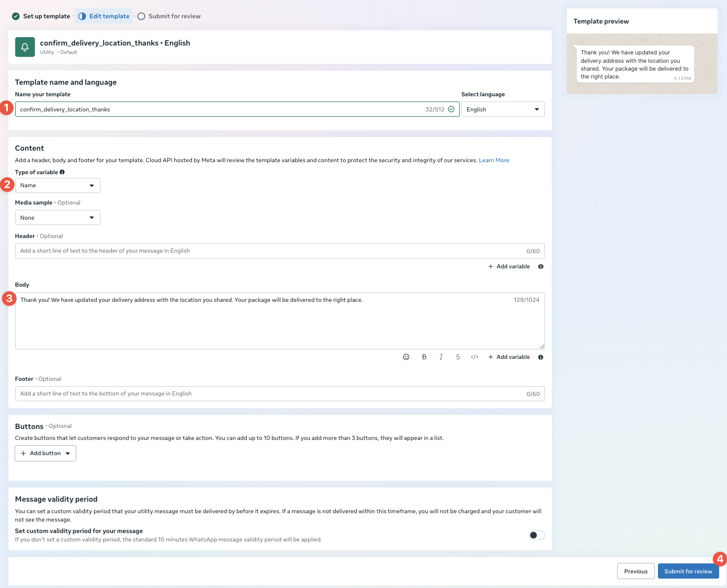Viewport: 727px width, 588px height.
Task: Apply monospace code formatting icon
Action: pyautogui.click(x=474, y=357)
